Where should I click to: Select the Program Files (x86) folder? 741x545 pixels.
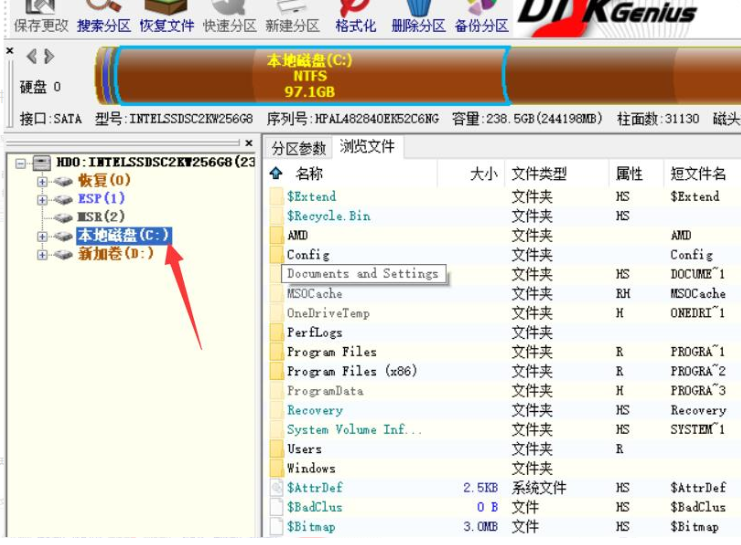coord(352,371)
